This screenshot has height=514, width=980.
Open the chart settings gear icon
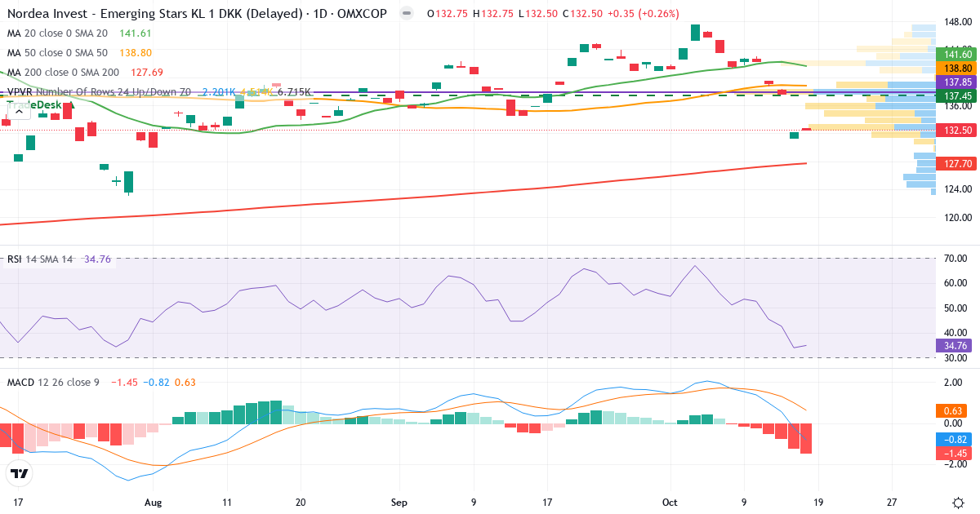point(957,503)
